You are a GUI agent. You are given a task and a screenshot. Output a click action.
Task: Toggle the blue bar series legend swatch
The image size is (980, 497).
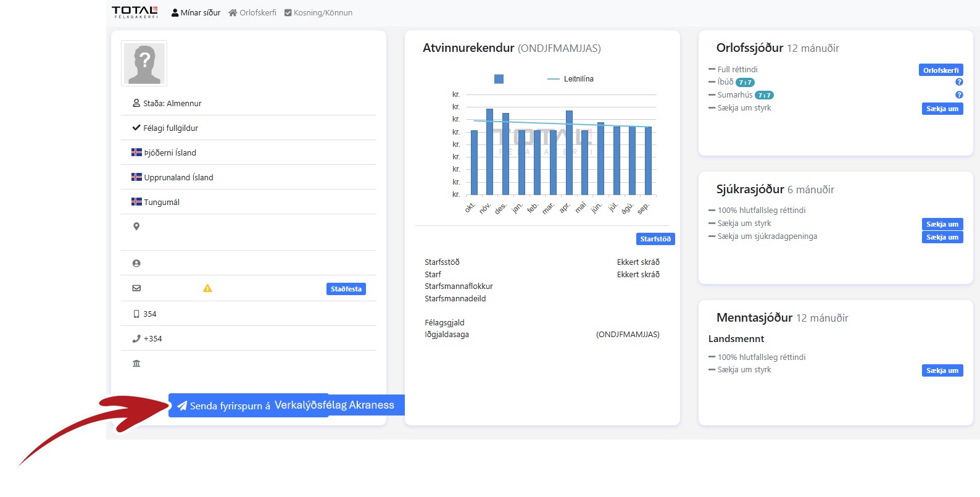499,79
